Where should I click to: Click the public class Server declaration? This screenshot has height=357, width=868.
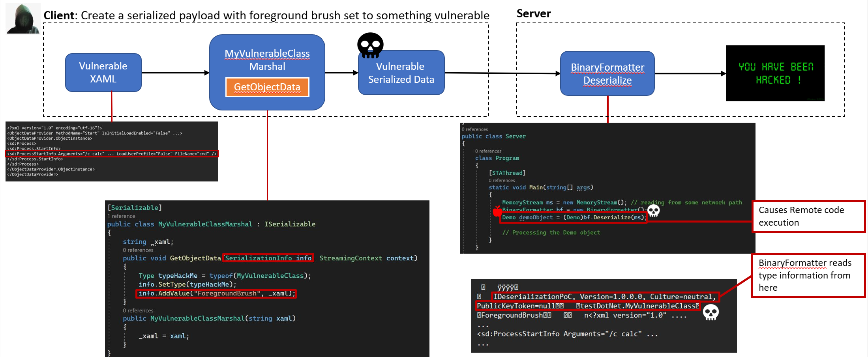click(x=494, y=136)
